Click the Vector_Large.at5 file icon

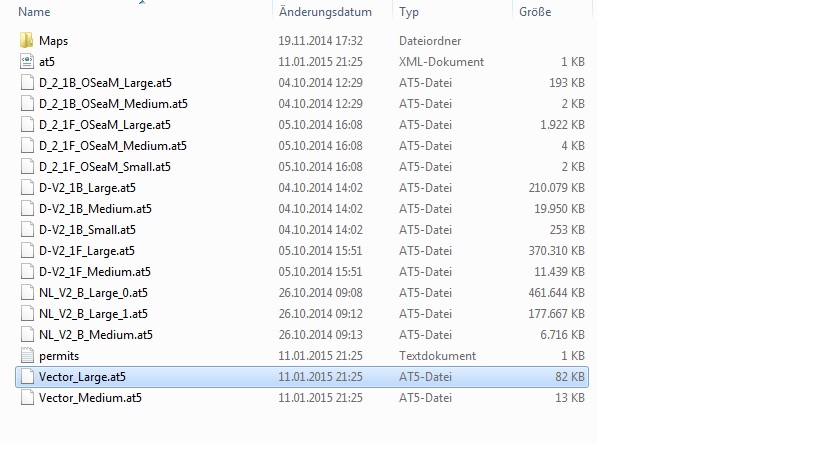pyautogui.click(x=27, y=377)
